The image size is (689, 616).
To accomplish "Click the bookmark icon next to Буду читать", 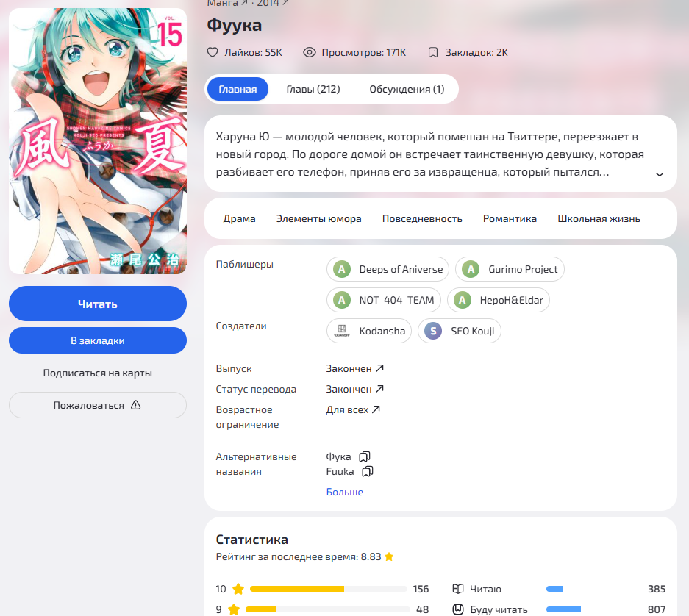I will point(458,609).
